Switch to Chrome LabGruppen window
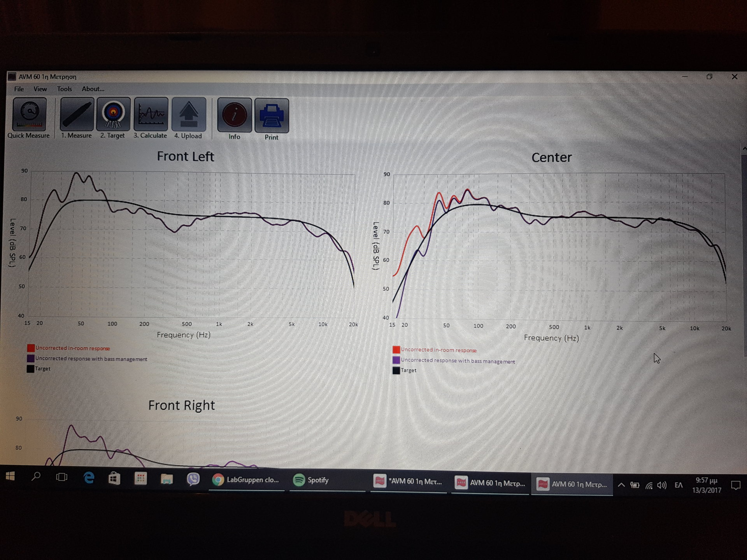The height and width of the screenshot is (560, 747). pyautogui.click(x=247, y=480)
